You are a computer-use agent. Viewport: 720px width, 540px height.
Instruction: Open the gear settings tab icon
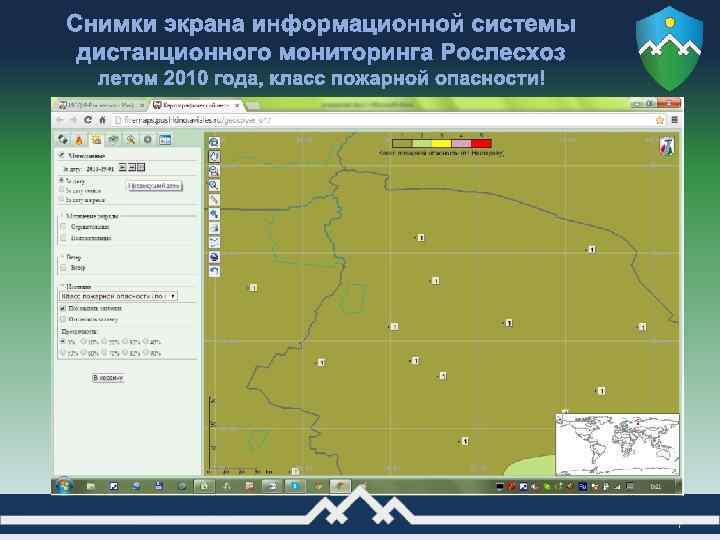click(148, 140)
